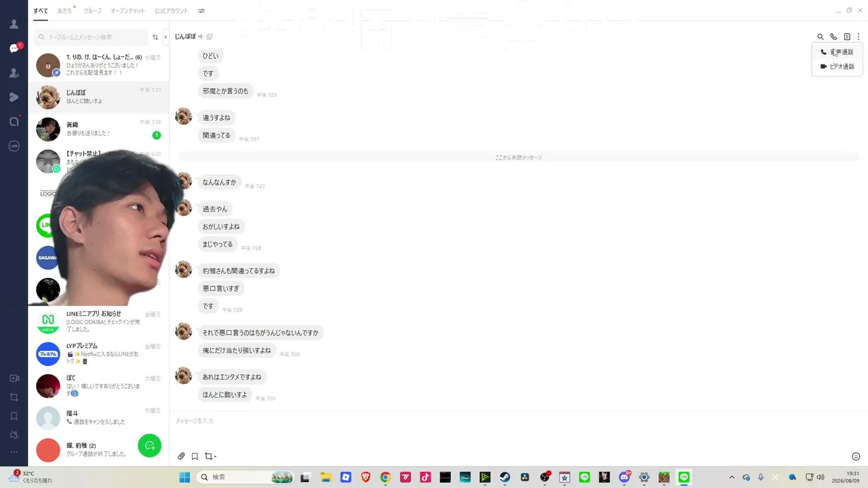
Task: Click the phone call icon in chat header
Action: pos(833,37)
